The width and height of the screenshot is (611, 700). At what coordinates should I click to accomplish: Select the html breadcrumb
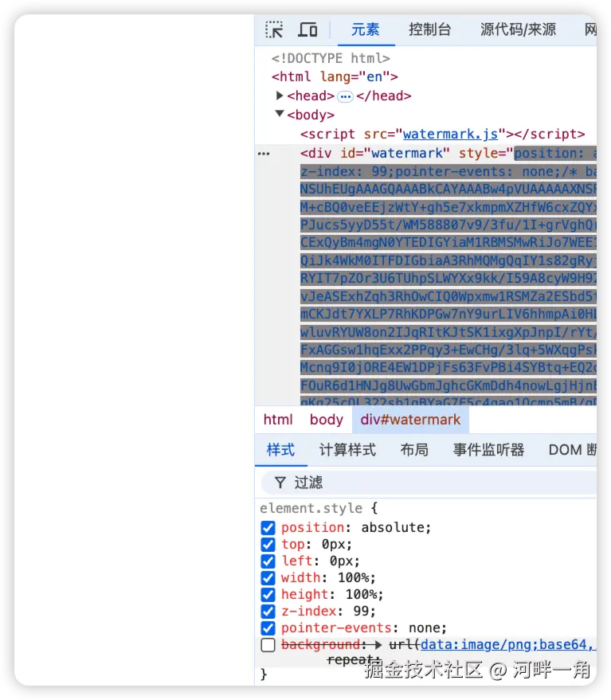point(278,420)
